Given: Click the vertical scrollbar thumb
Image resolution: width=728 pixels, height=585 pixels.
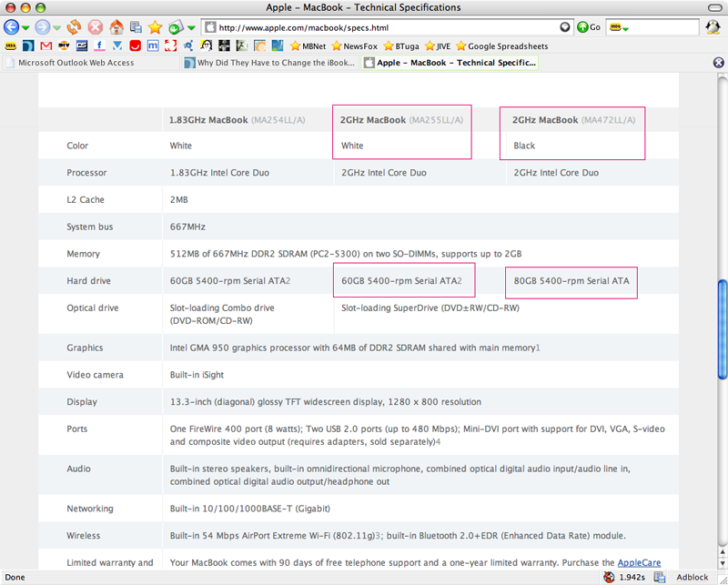Looking at the screenshot, I should pos(723,329).
